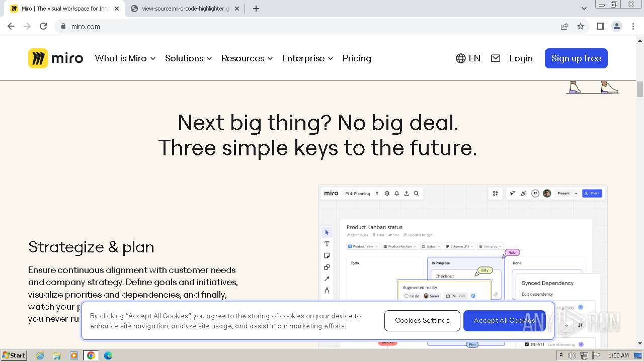Open Microsoft Edge from the taskbar
644x362 pixels.
point(108,355)
